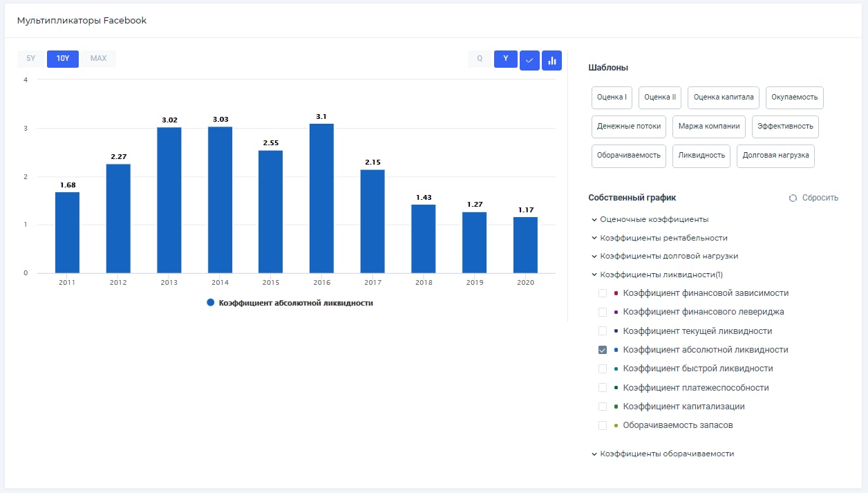
Task: Select the 10Y period
Action: pyautogui.click(x=63, y=59)
